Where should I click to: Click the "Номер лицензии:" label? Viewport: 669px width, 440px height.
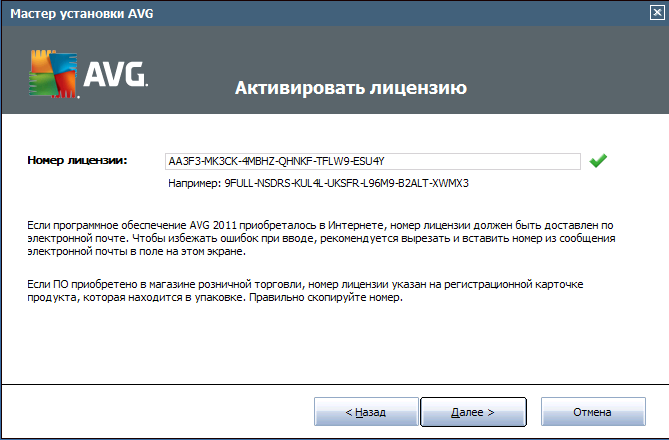(77, 160)
